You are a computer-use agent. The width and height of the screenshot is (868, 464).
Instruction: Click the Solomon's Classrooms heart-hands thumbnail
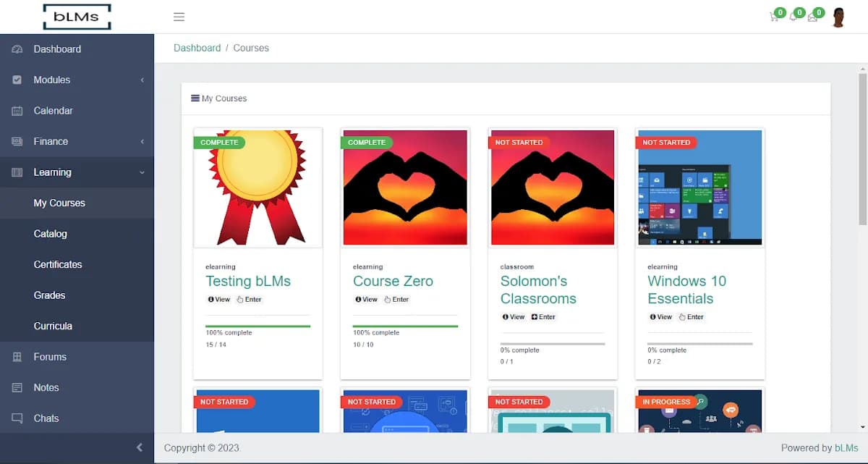[553, 188]
